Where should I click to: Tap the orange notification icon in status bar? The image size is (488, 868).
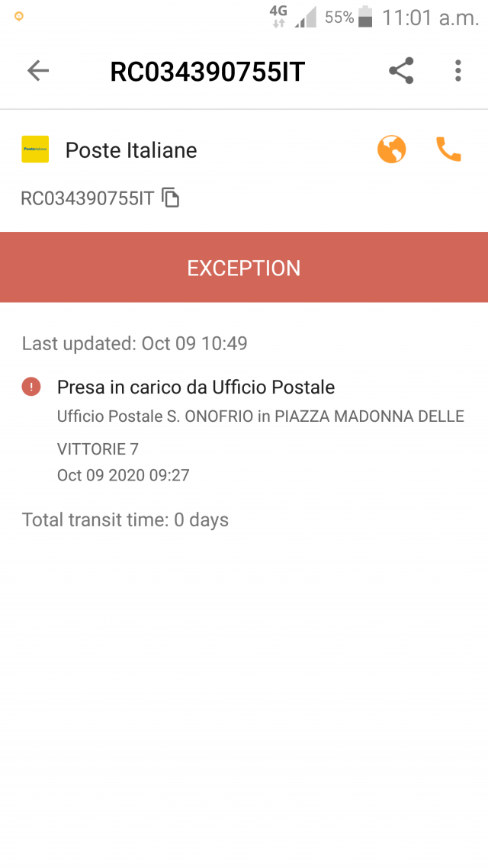click(19, 17)
